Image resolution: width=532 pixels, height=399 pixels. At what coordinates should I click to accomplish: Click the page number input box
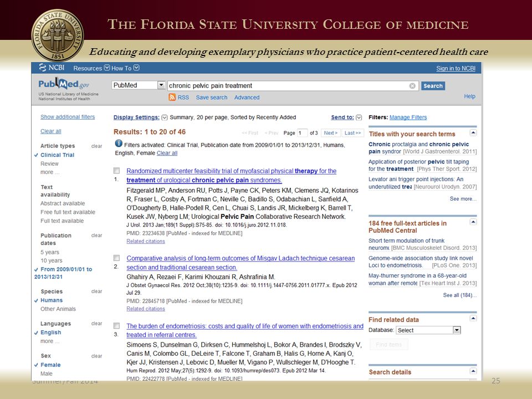(303, 133)
